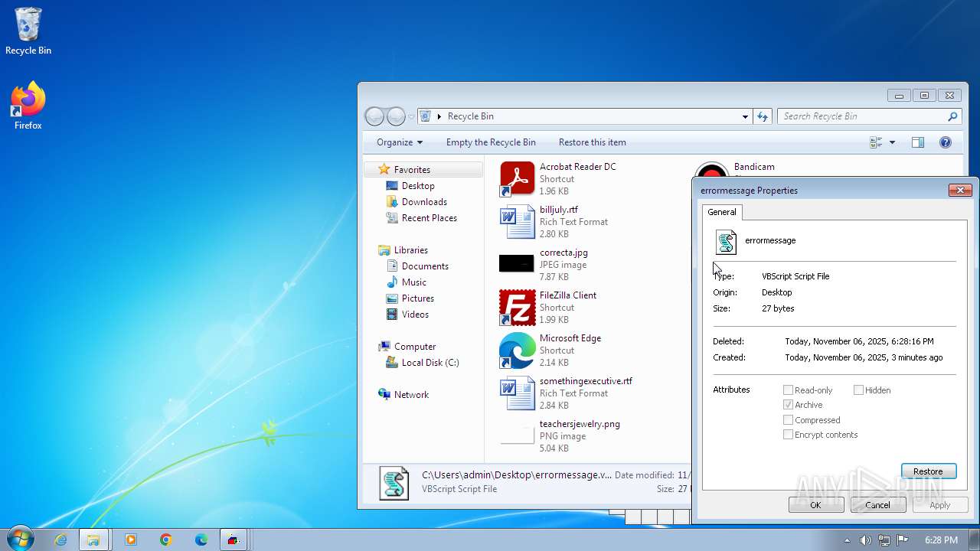Open Local Disk (C:) in sidebar
Screen dimensions: 980x551
430,363
